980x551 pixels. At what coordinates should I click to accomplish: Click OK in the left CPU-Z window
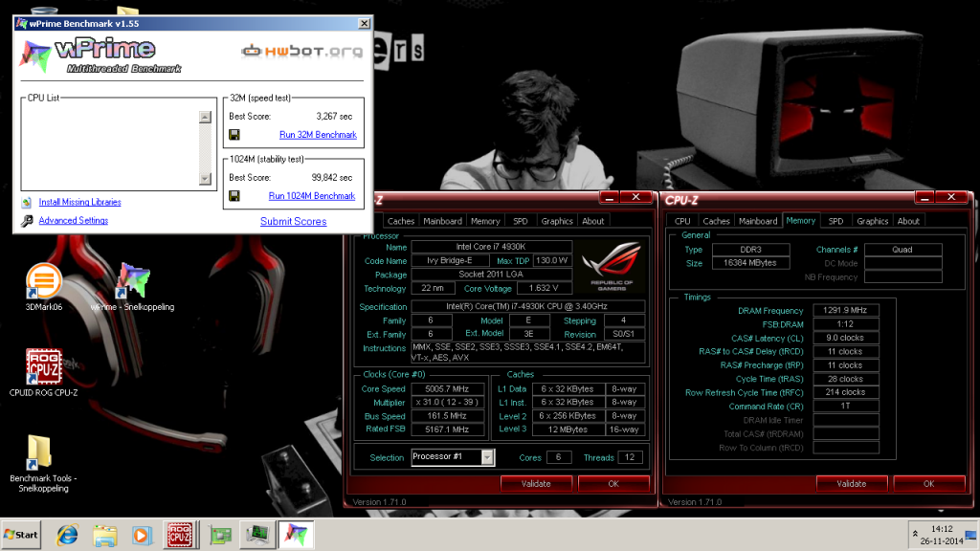[613, 483]
